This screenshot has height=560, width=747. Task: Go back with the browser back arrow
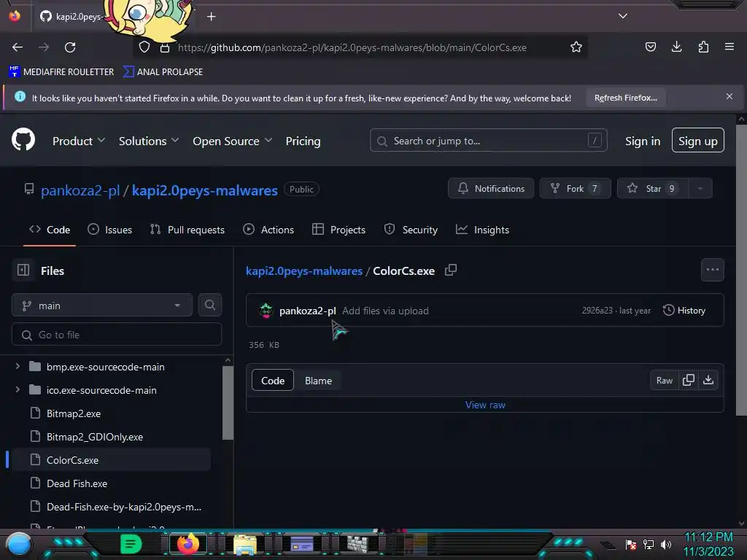coord(18,47)
